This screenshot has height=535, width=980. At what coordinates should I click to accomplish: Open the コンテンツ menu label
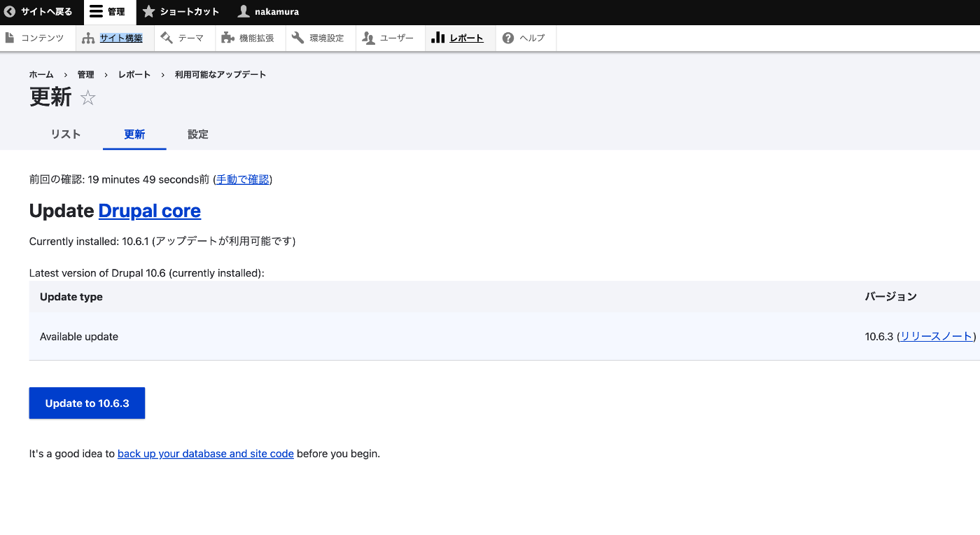42,39
